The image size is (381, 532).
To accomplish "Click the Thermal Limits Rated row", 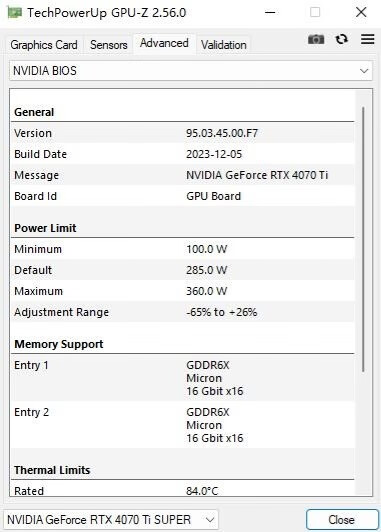I will click(x=183, y=490).
